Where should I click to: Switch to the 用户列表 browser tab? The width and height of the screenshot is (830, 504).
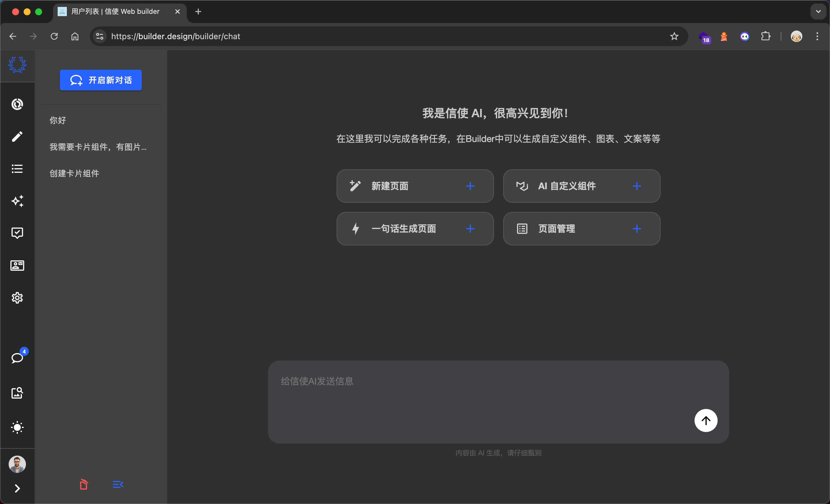coord(114,11)
